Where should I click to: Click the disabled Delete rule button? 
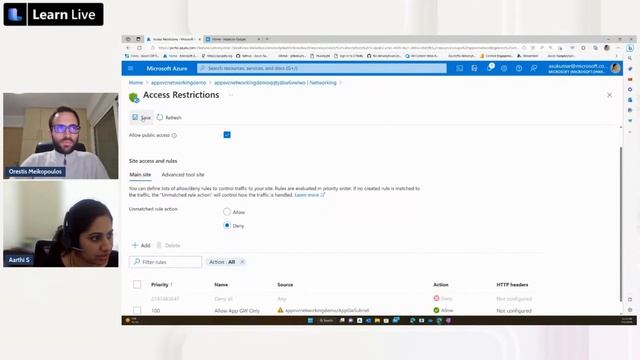pyautogui.click(x=168, y=245)
